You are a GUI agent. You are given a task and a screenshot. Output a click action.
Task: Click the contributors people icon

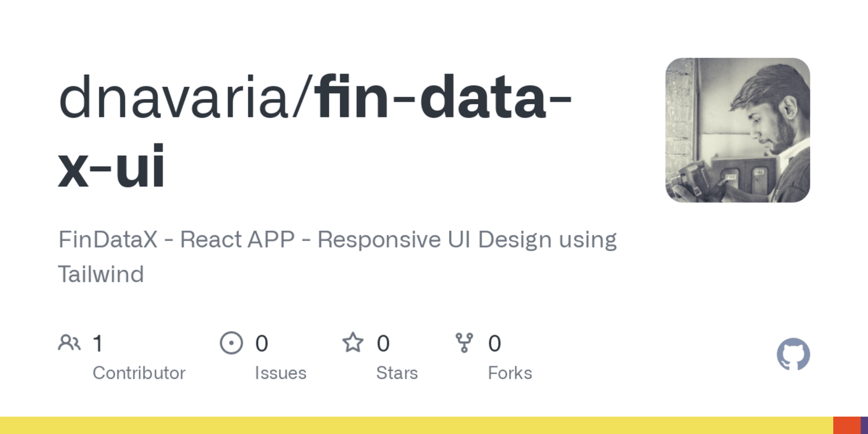coord(69,343)
